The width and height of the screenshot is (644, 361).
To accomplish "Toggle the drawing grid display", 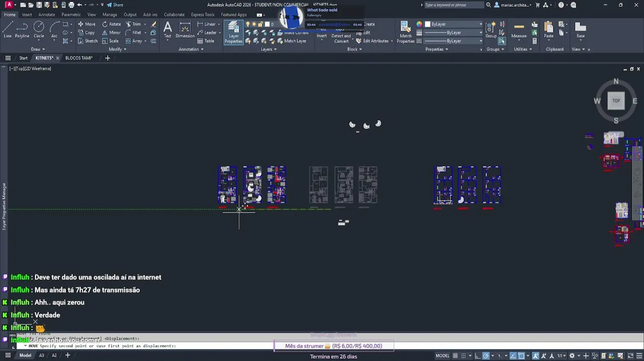I will coord(456,356).
